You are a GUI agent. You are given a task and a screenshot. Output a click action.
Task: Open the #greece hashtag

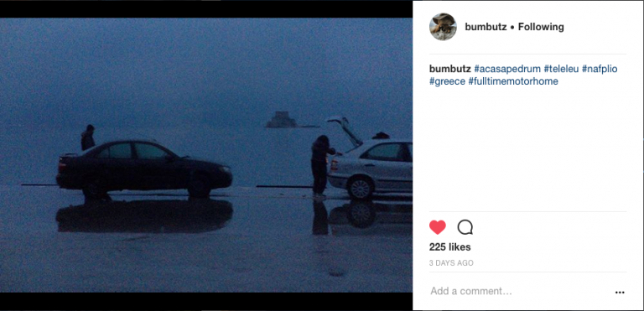pyautogui.click(x=447, y=81)
